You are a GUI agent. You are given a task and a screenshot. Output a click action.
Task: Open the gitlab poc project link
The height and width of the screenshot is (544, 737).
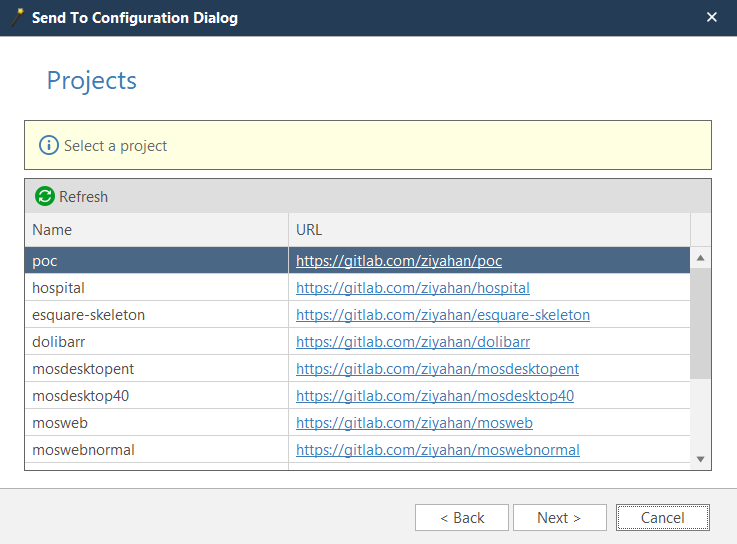pos(398,261)
